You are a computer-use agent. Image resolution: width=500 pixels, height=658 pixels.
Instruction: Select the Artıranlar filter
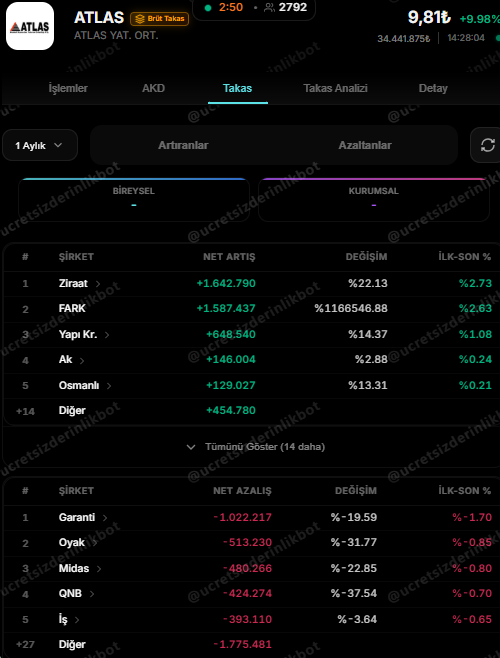pyautogui.click(x=183, y=145)
